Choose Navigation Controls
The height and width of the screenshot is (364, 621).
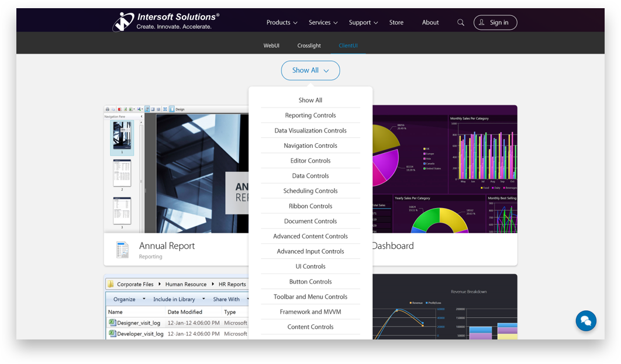(310, 145)
